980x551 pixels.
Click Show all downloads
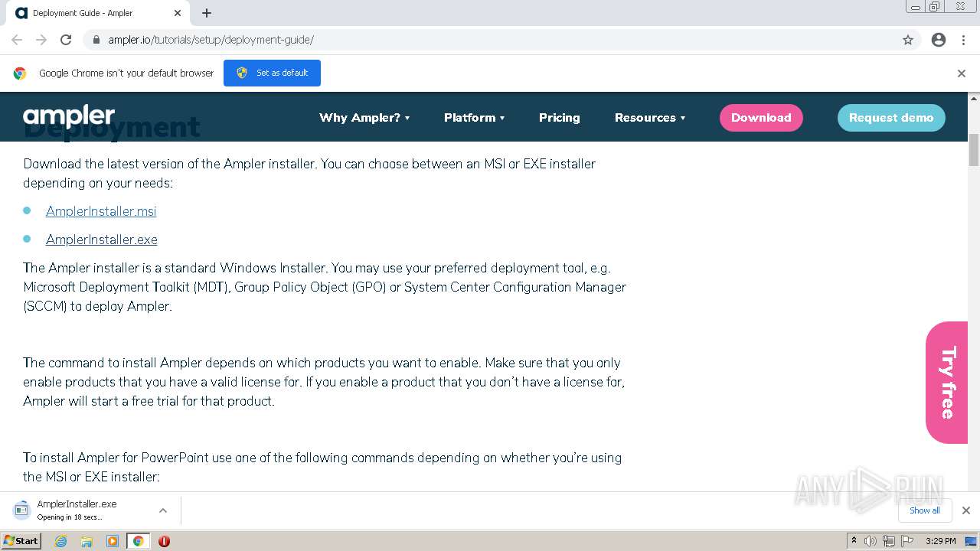tap(925, 510)
